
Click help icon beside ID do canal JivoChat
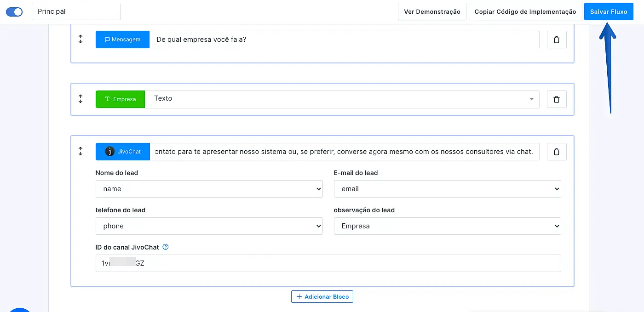point(166,247)
